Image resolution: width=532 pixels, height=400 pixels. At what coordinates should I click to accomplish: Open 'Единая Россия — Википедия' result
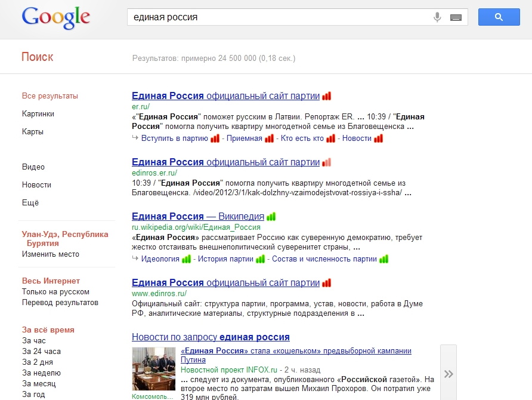pyautogui.click(x=198, y=216)
